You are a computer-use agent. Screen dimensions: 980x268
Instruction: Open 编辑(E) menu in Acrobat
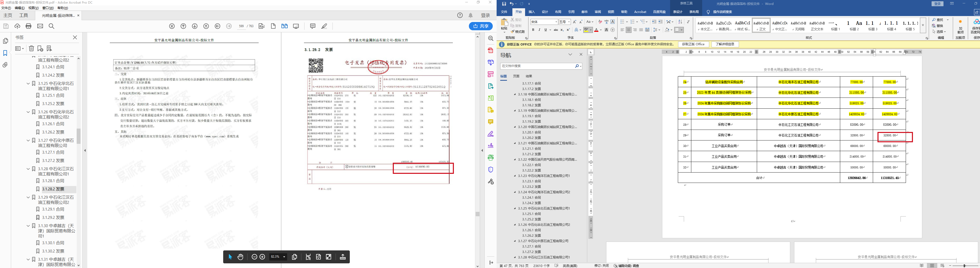pyautogui.click(x=20, y=8)
